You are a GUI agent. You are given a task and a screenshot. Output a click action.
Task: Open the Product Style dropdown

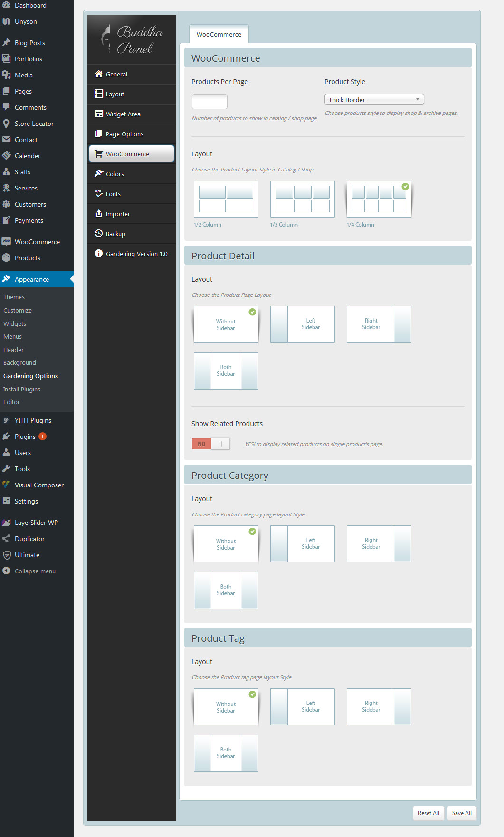(x=374, y=99)
